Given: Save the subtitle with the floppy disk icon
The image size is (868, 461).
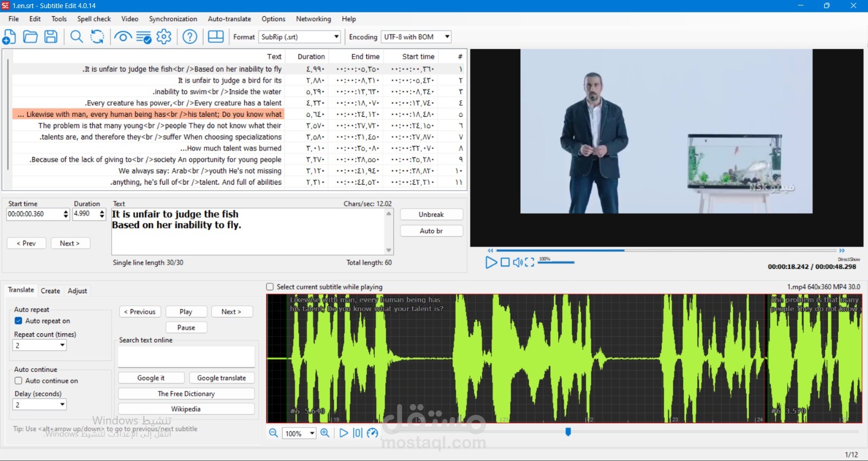Looking at the screenshot, I should [x=51, y=37].
